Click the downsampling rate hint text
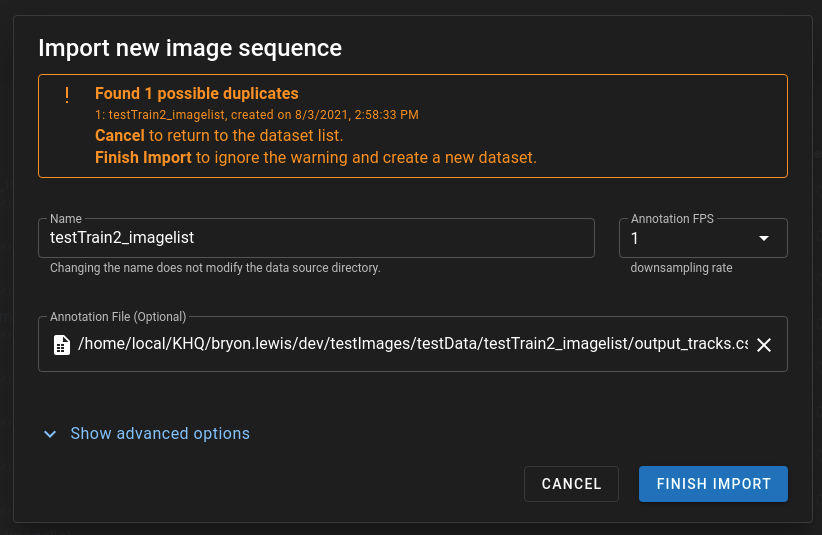Image resolution: width=822 pixels, height=535 pixels. tap(681, 268)
